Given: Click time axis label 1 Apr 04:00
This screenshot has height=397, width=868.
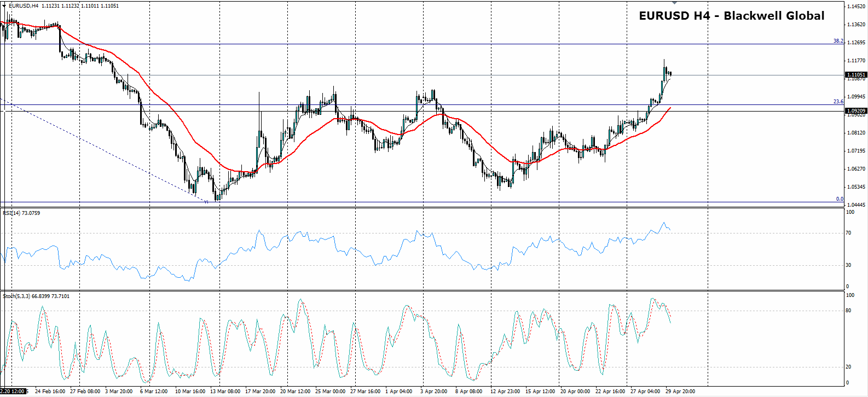Looking at the screenshot, I should point(398,392).
